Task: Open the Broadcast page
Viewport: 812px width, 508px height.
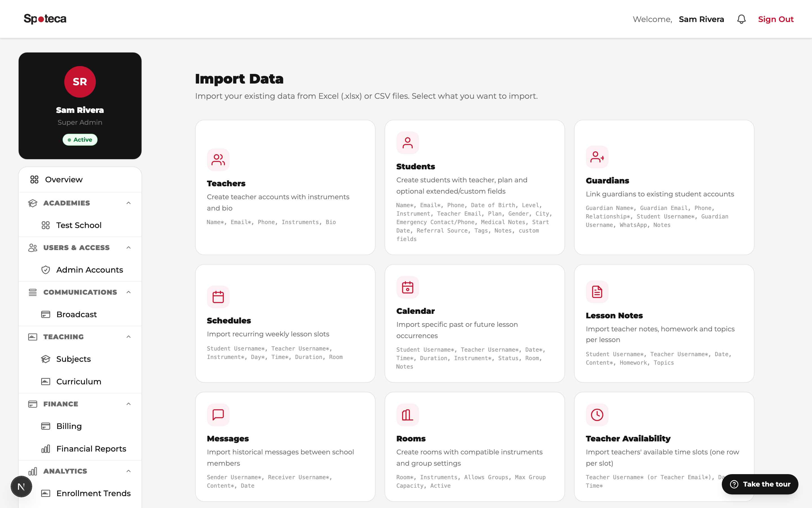Action: pyautogui.click(x=80, y=314)
